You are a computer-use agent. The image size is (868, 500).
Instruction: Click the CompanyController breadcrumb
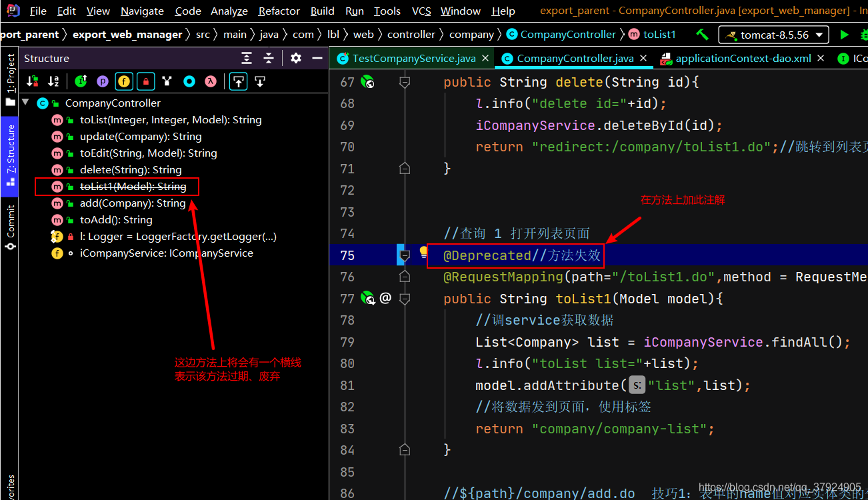pos(562,35)
